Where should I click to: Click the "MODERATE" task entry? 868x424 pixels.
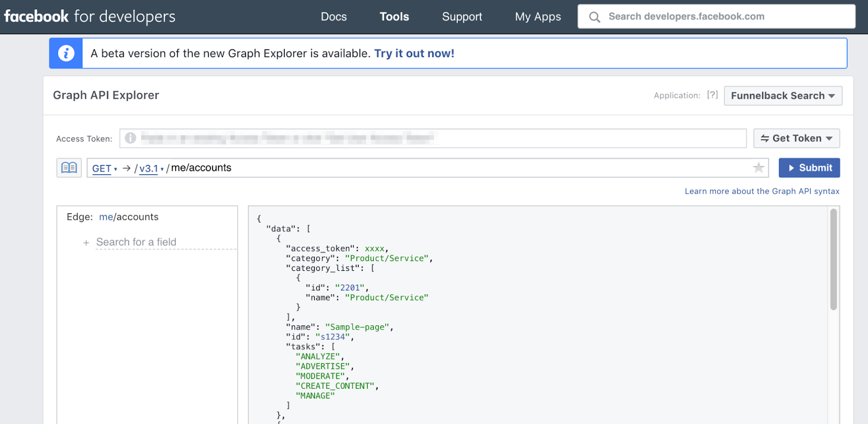[320, 376]
